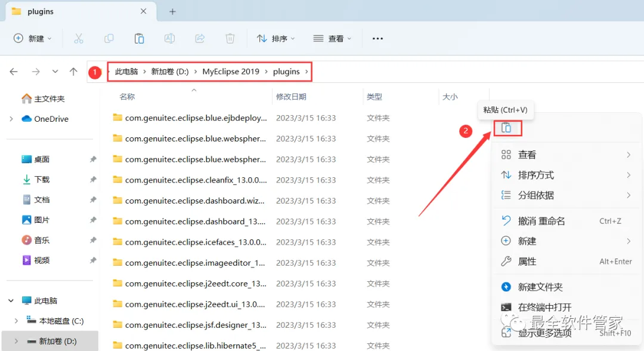Expand the OneDrive tree node
This screenshot has height=351, width=644.
pyautogui.click(x=11, y=119)
